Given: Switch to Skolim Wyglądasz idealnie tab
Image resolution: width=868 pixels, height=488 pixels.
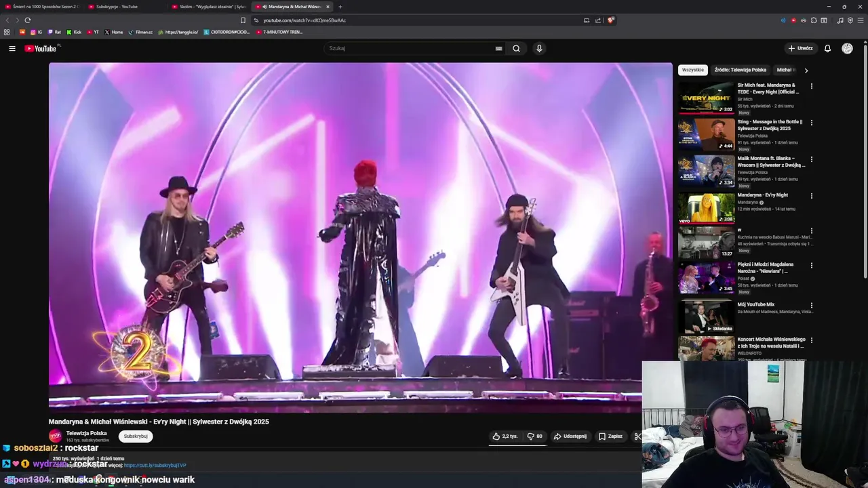Looking at the screenshot, I should [209, 6].
